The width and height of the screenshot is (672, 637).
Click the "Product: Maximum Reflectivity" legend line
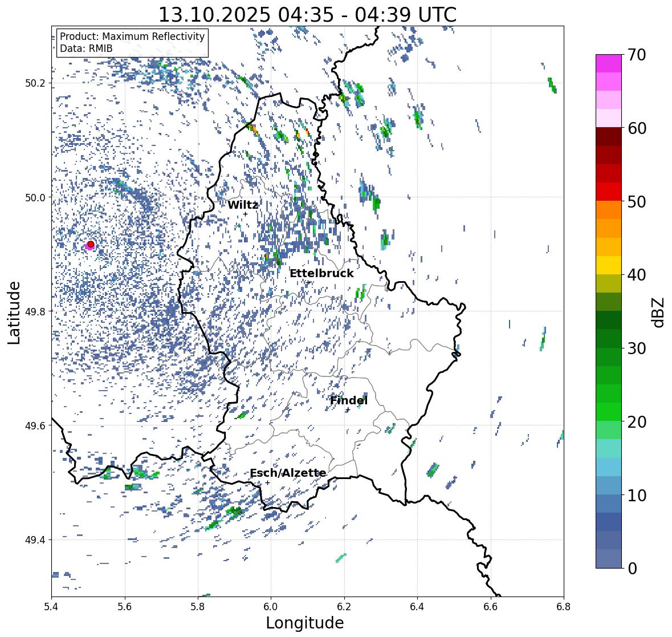tap(132, 36)
